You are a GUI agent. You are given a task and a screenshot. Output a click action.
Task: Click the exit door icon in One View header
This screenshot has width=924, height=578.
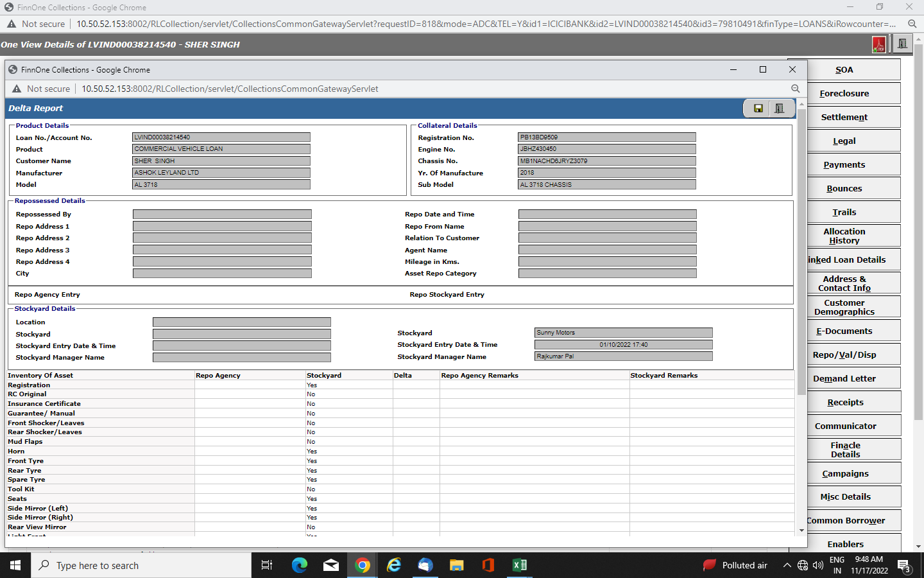902,44
